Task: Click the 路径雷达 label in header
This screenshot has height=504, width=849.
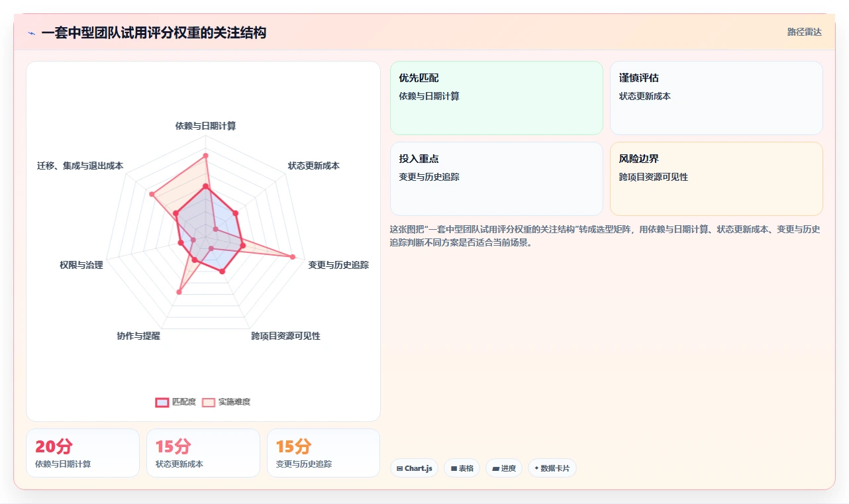Action: [804, 32]
